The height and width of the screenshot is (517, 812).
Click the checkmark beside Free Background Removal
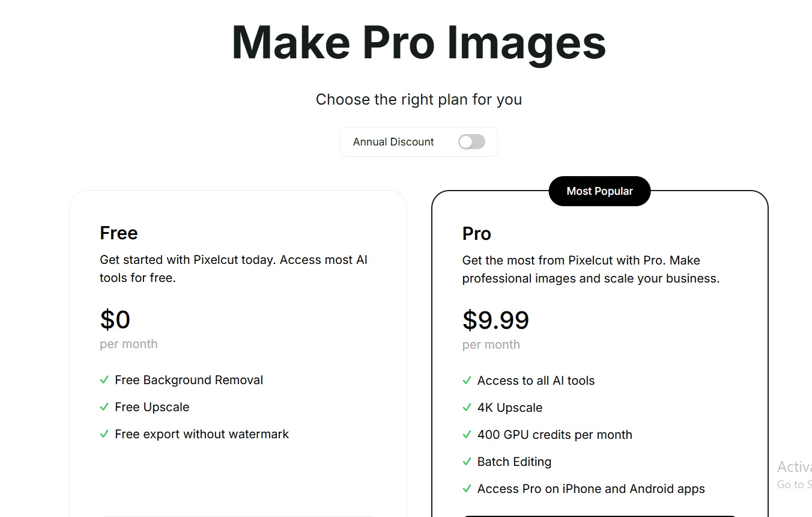click(x=104, y=380)
